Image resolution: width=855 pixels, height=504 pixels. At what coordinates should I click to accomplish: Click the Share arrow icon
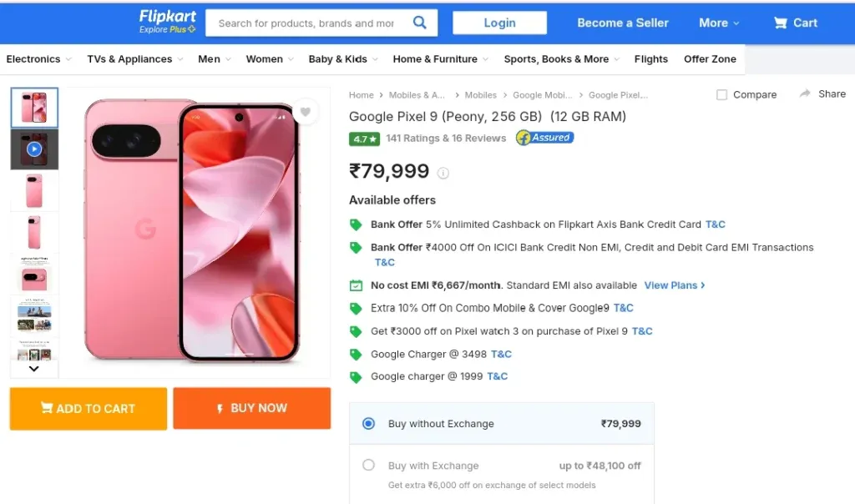805,93
